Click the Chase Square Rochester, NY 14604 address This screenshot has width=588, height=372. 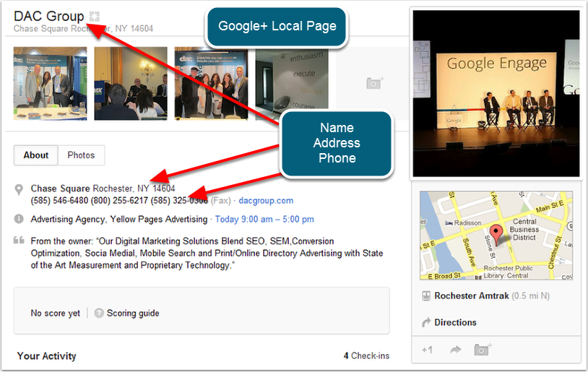(103, 189)
